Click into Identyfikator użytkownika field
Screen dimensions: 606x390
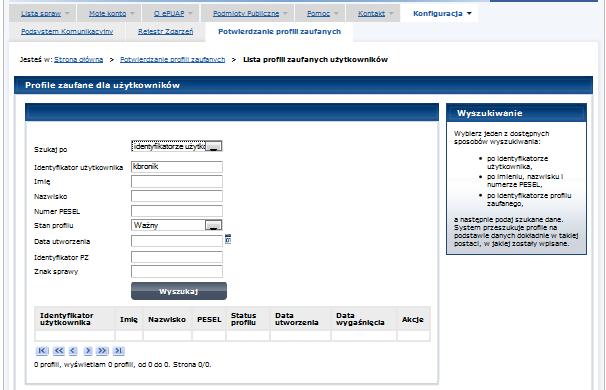click(177, 167)
